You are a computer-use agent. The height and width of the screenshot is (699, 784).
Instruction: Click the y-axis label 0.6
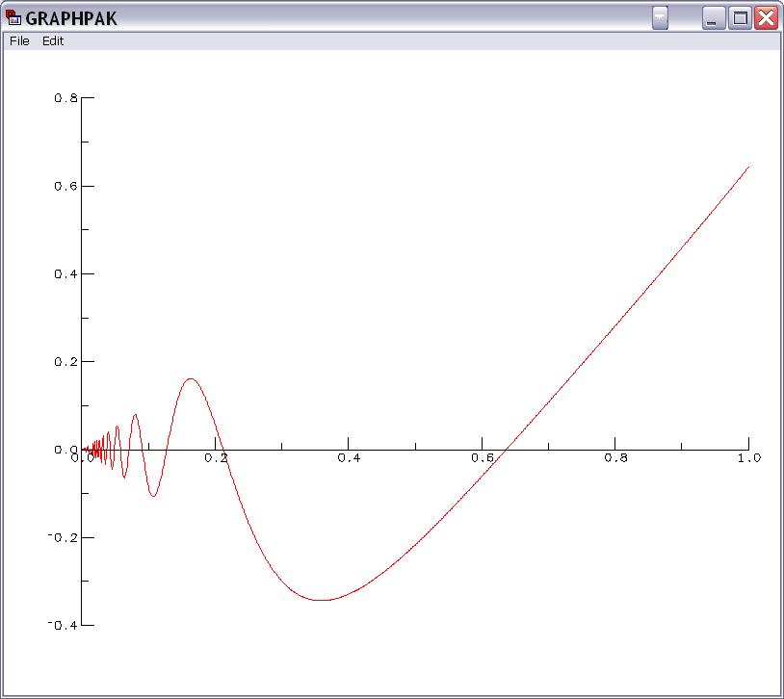coord(66,186)
